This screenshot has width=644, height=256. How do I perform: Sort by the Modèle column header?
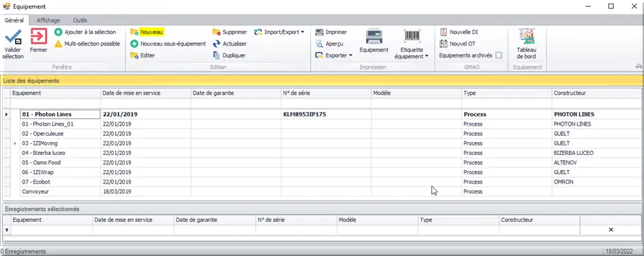pos(416,94)
